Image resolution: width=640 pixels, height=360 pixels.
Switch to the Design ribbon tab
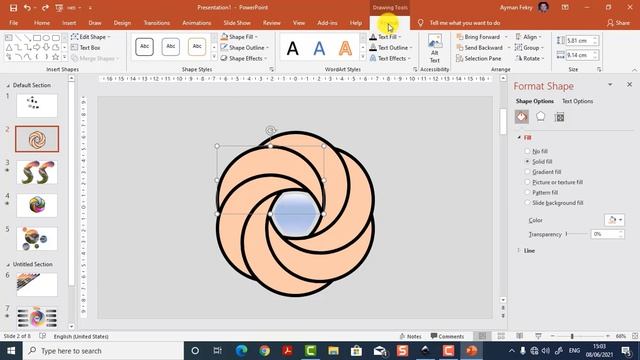[x=122, y=23]
